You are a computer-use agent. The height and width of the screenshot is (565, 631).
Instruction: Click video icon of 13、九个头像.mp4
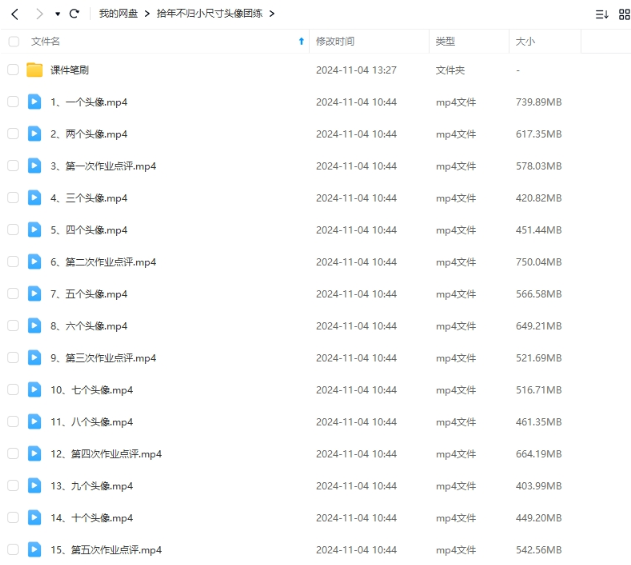pyautogui.click(x=34, y=485)
